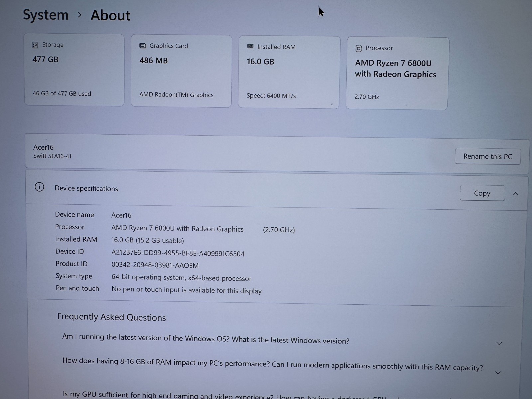The height and width of the screenshot is (399, 532).
Task: Open the Storage 477 GB card
Action: pyautogui.click(x=74, y=70)
